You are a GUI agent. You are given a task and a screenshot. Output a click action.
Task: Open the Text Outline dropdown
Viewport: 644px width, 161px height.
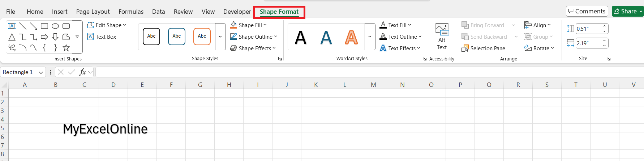pos(401,37)
